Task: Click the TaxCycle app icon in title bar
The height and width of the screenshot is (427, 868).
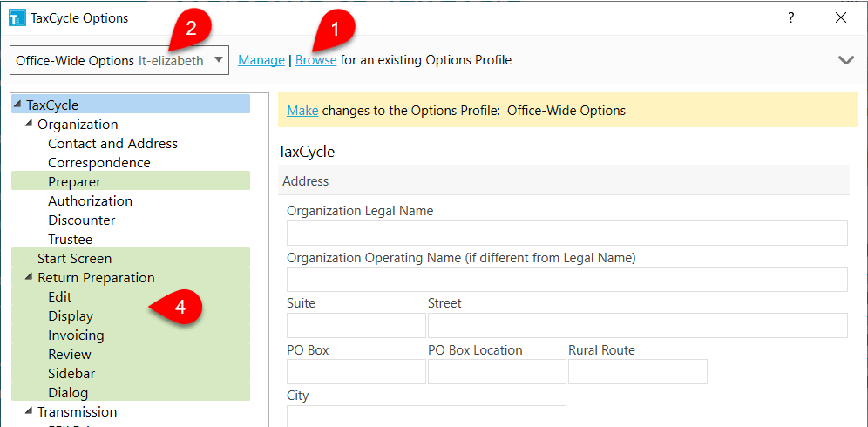Action: 17,17
